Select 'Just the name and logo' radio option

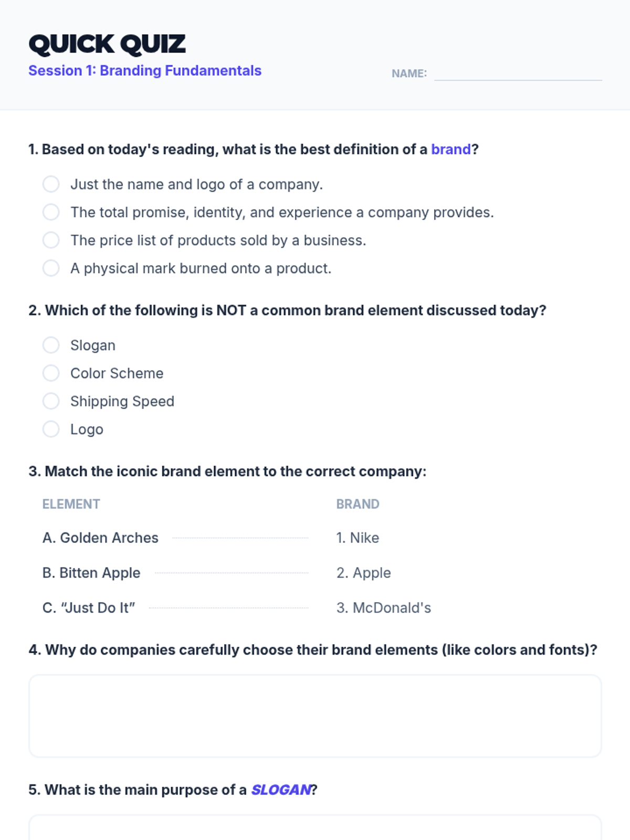pyautogui.click(x=51, y=184)
